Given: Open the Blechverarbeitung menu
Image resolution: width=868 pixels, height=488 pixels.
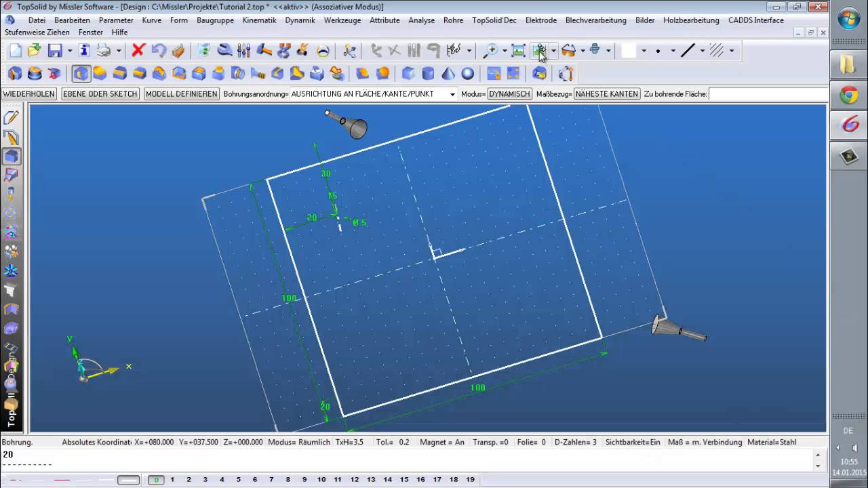Looking at the screenshot, I should [x=596, y=20].
